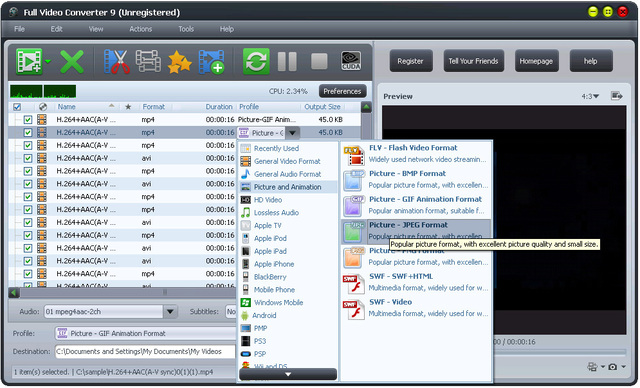Open the Homepage button
The width and height of the screenshot is (640, 388).
click(536, 61)
